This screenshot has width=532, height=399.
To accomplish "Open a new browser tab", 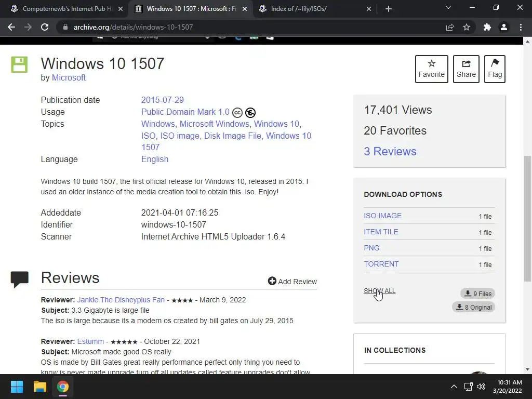I will pos(389,9).
